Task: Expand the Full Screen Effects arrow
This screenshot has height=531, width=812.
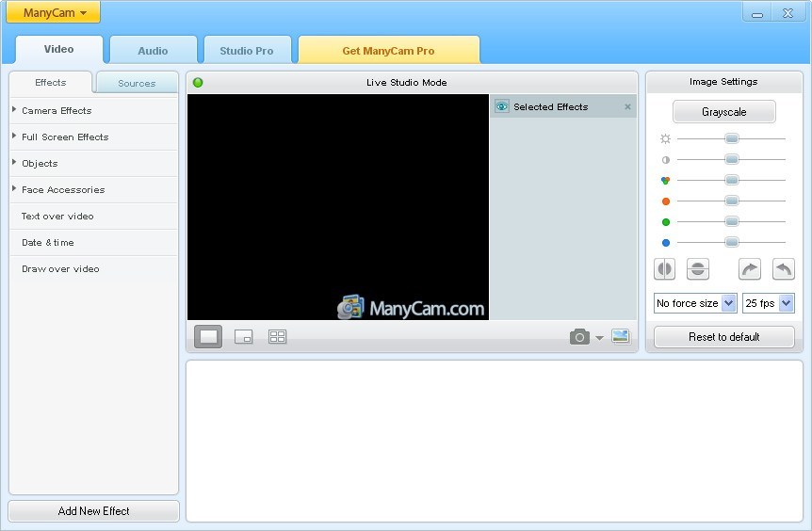Action: [x=14, y=137]
